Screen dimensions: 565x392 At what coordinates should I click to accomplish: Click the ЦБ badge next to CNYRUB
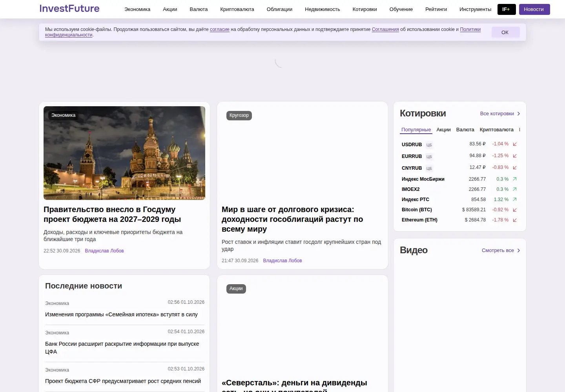(429, 169)
